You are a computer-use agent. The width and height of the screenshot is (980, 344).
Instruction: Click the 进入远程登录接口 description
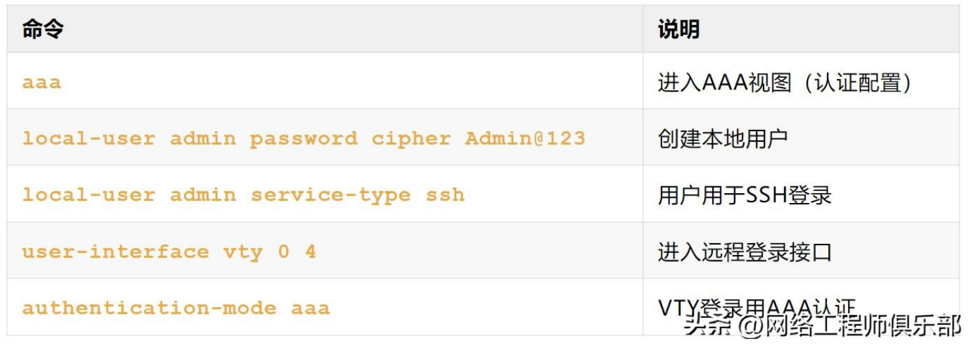745,252
